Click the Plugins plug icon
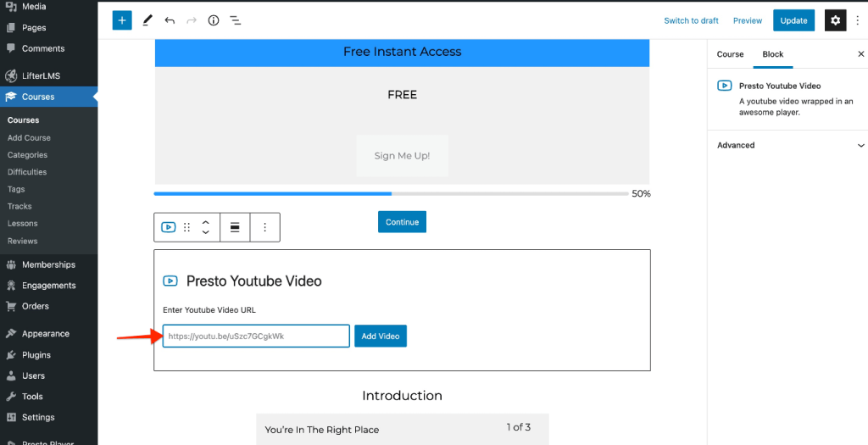The image size is (868, 445). (10, 355)
